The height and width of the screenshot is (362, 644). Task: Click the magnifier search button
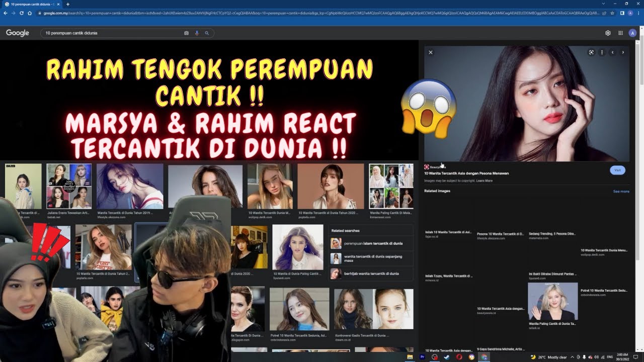pos(207,33)
